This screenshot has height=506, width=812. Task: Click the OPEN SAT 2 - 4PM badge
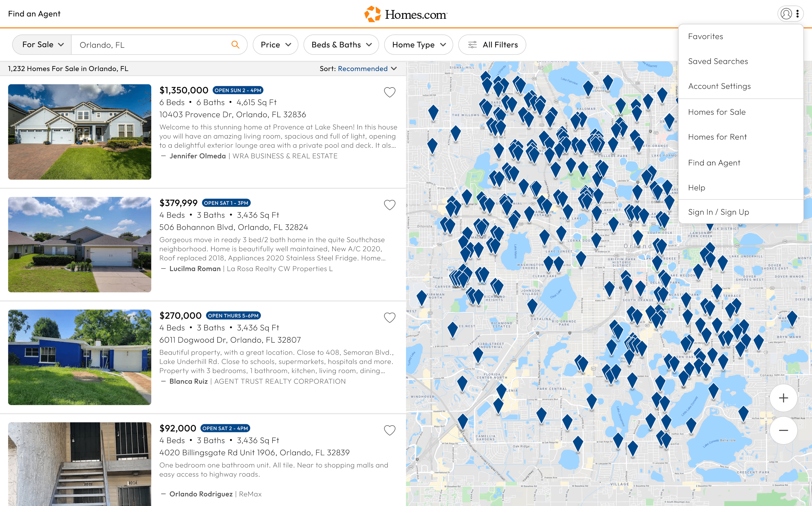coord(225,428)
